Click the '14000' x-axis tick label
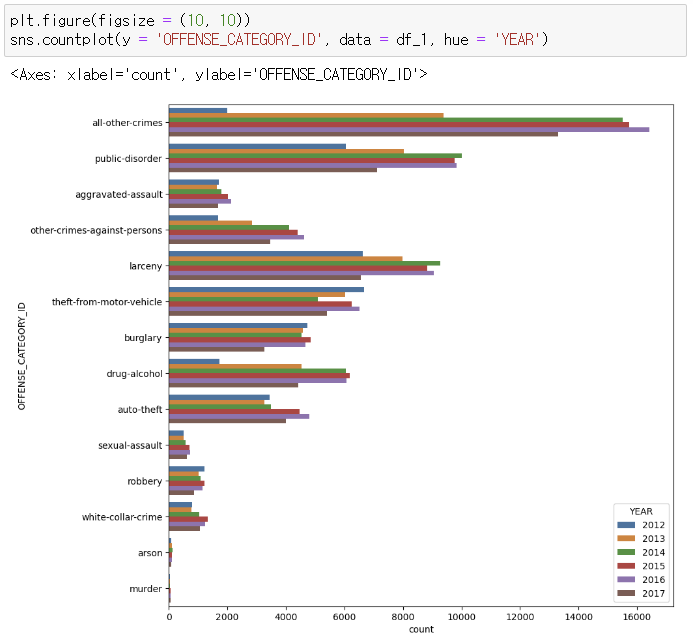Image resolution: width=693 pixels, height=641 pixels. click(x=579, y=617)
